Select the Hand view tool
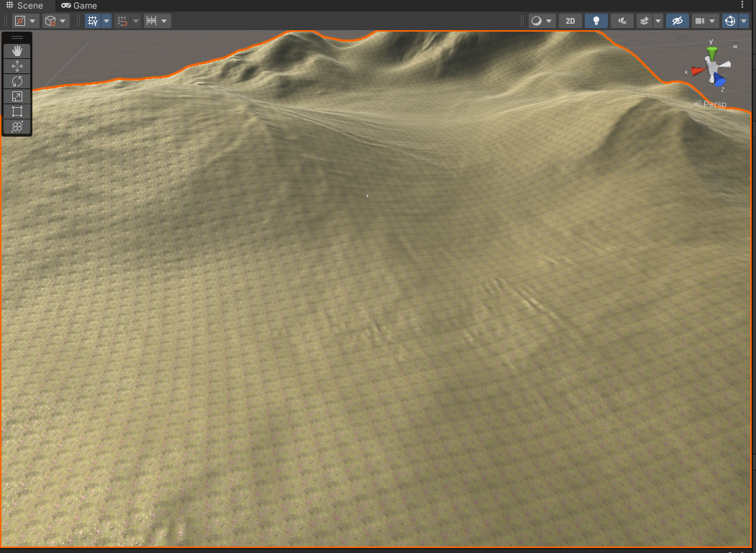756x553 pixels. tap(17, 50)
